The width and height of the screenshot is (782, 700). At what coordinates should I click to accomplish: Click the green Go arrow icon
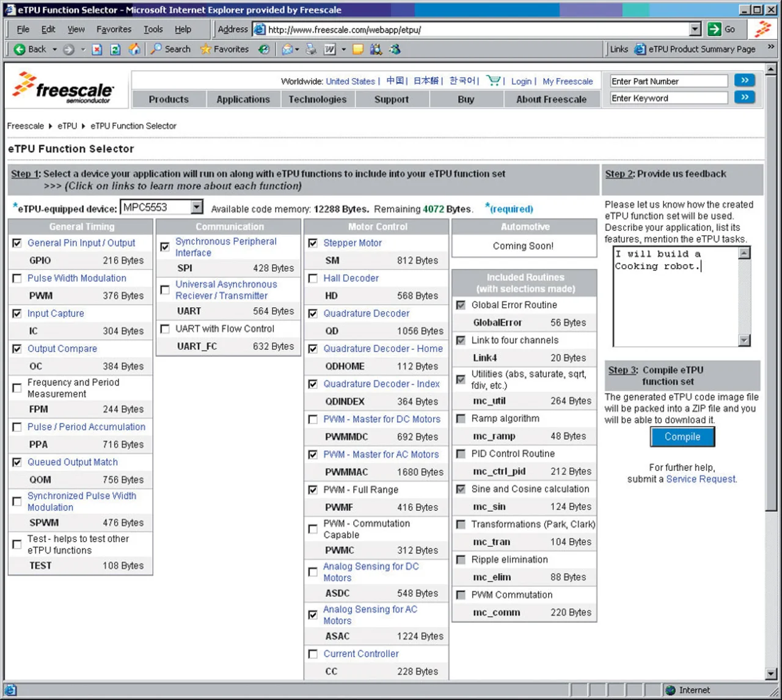[714, 29]
